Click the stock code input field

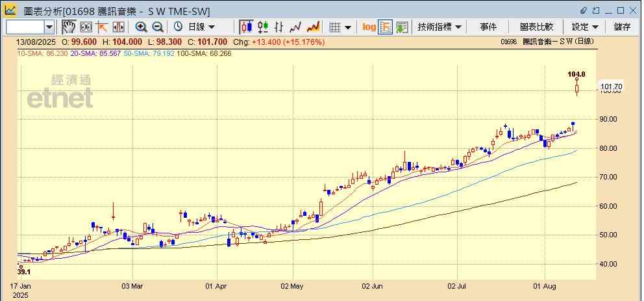click(x=25, y=27)
